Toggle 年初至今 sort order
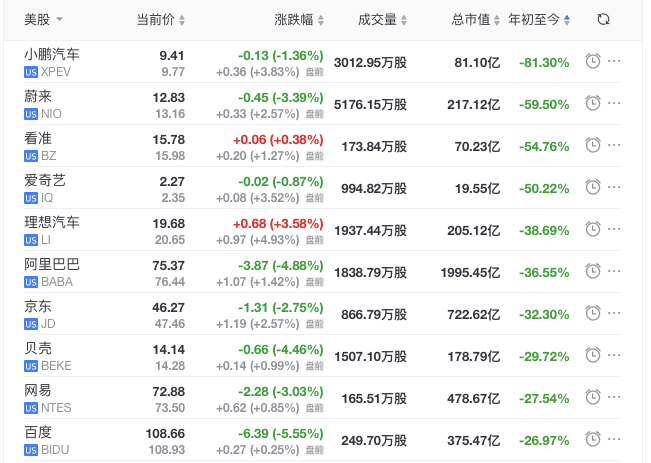Viewport: 651px width, 463px height. coord(540,20)
